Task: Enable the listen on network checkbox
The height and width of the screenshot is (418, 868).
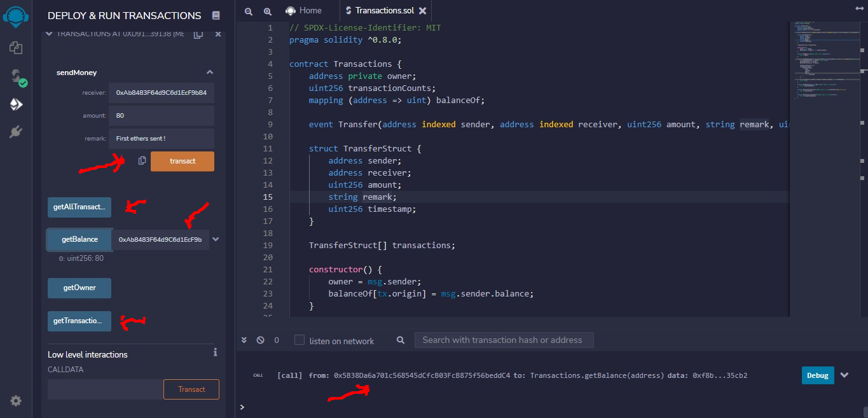Action: pyautogui.click(x=300, y=340)
